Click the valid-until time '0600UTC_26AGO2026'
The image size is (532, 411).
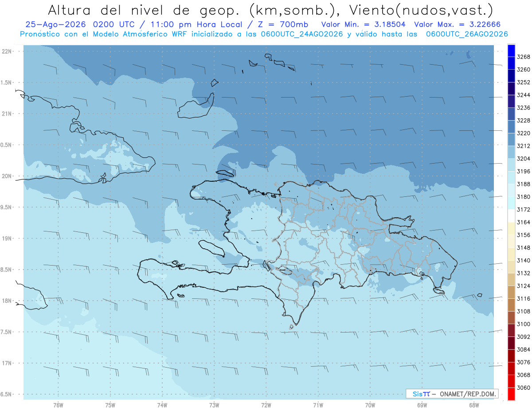tap(467, 34)
